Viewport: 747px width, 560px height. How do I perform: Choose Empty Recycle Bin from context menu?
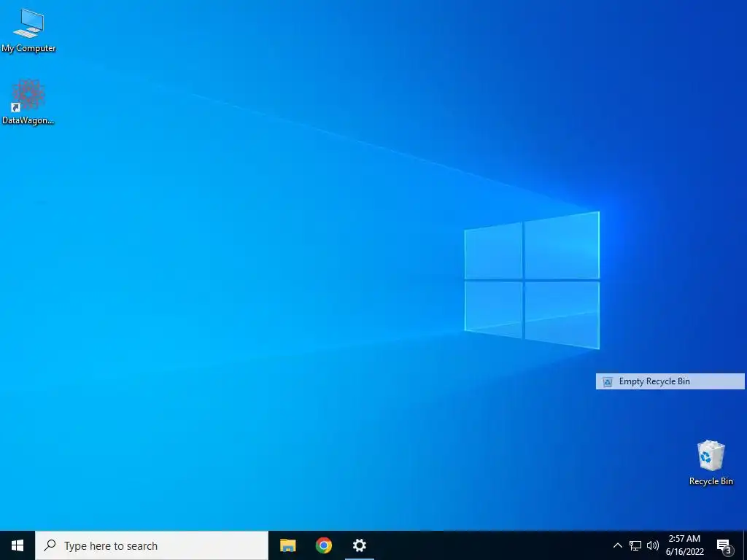[670, 381]
